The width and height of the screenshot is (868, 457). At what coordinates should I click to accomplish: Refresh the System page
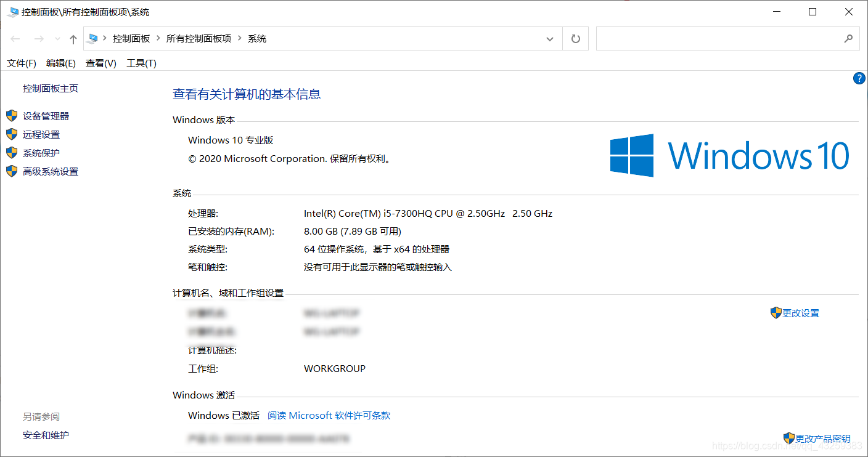coord(576,39)
